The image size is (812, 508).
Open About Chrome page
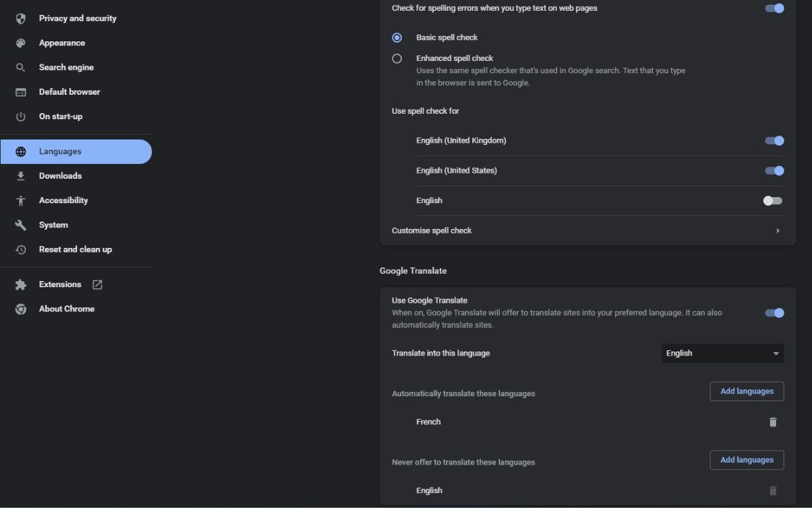point(66,309)
